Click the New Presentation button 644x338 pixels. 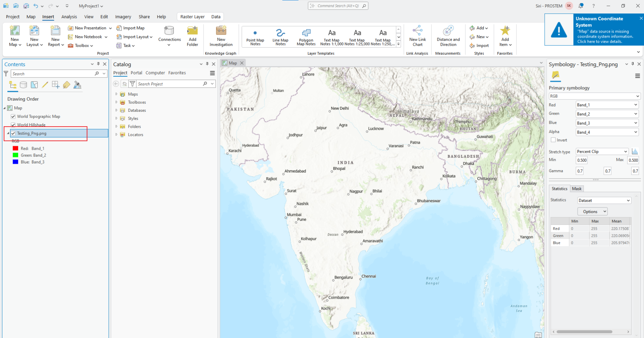[x=90, y=28]
